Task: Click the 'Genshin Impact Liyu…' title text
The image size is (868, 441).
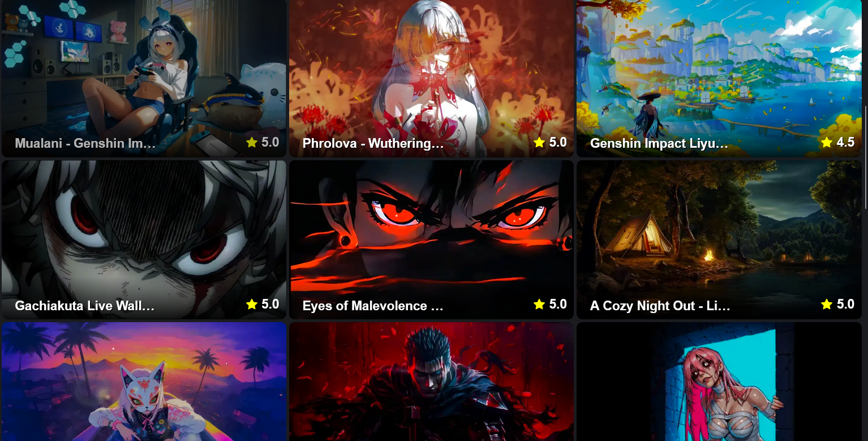Action: 659,143
